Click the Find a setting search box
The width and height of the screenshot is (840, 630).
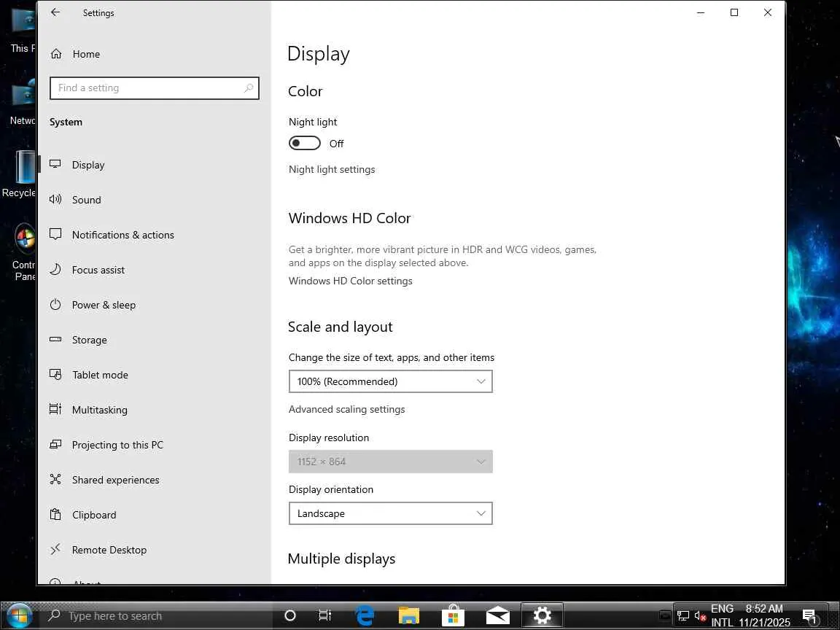pyautogui.click(x=155, y=87)
